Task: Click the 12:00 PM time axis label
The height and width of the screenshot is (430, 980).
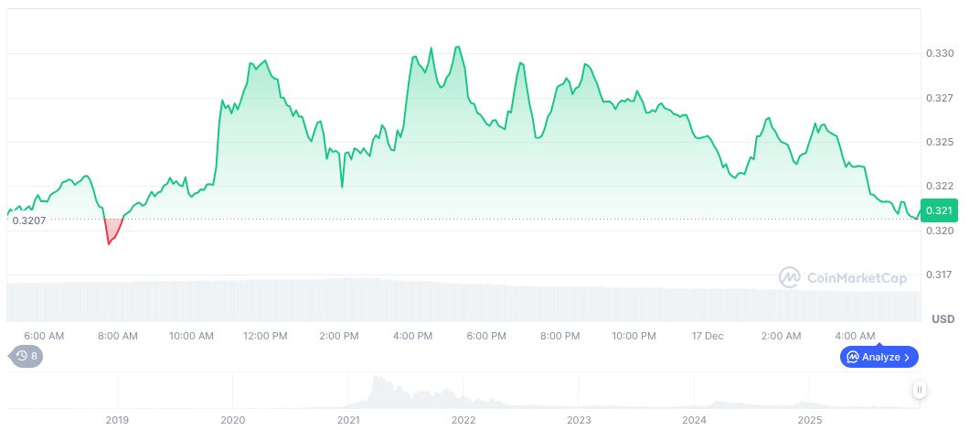Action: (x=265, y=336)
